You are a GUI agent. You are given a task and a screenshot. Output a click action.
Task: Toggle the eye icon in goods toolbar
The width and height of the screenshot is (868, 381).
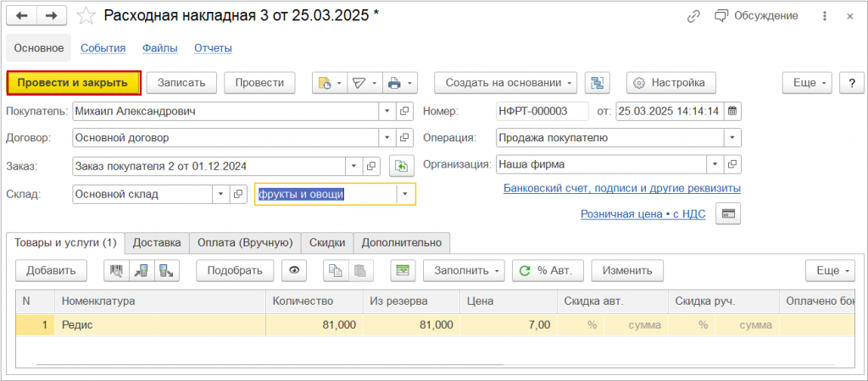point(295,270)
